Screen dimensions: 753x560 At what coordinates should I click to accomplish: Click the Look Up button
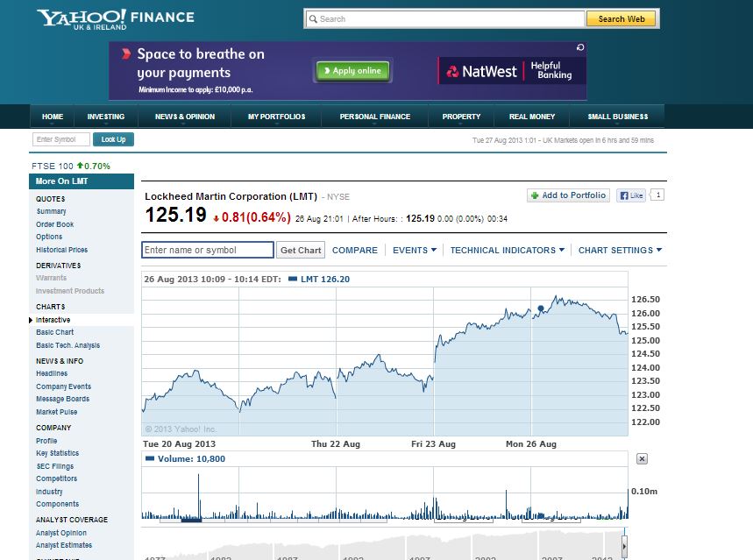(113, 139)
